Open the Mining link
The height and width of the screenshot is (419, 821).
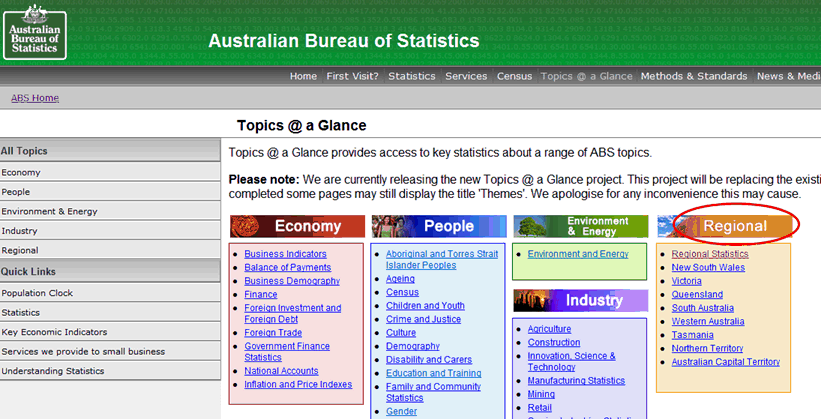541,394
